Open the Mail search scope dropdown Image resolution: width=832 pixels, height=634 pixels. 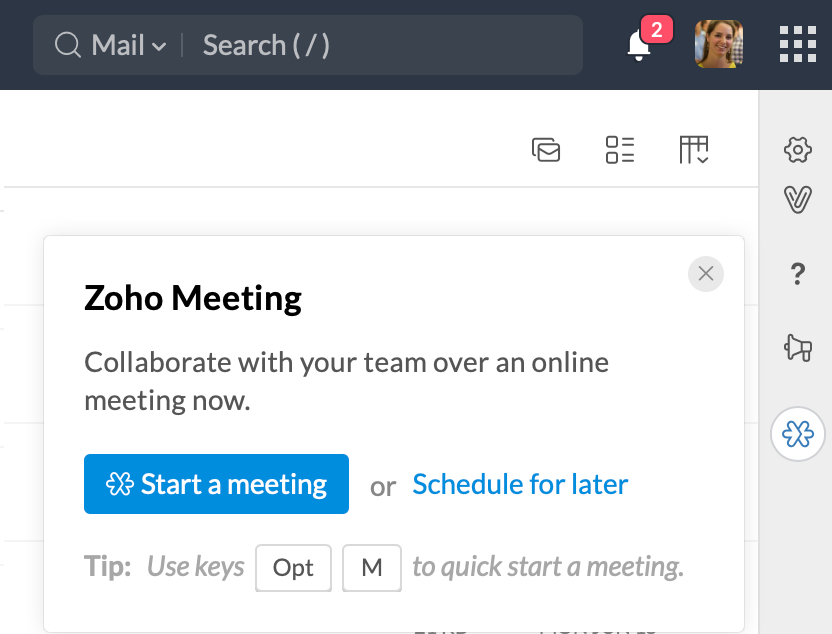pyautogui.click(x=122, y=45)
